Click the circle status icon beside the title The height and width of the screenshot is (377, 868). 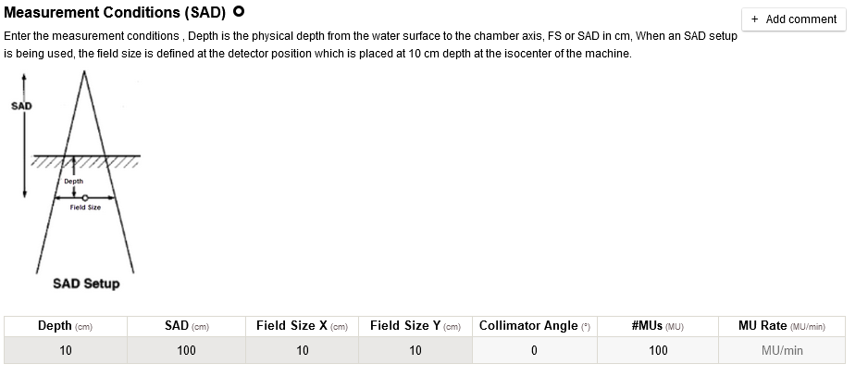239,12
